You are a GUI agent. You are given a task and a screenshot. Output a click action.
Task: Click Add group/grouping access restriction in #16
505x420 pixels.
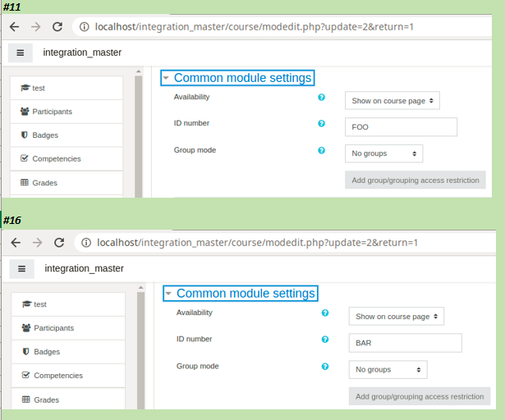coord(420,396)
